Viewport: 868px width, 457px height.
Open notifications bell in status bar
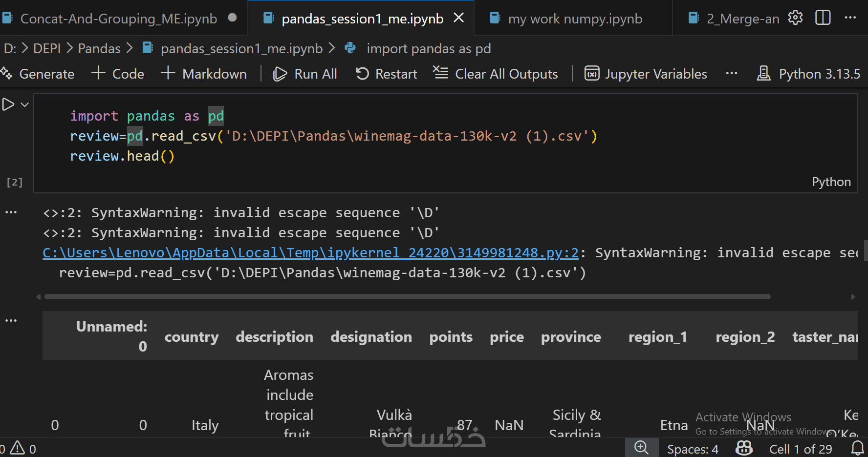(858, 448)
